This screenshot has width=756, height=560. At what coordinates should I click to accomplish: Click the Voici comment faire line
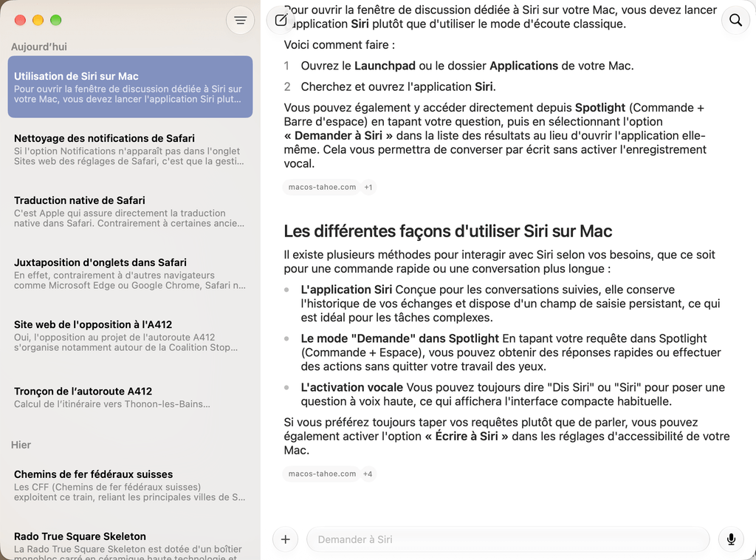pos(340,45)
